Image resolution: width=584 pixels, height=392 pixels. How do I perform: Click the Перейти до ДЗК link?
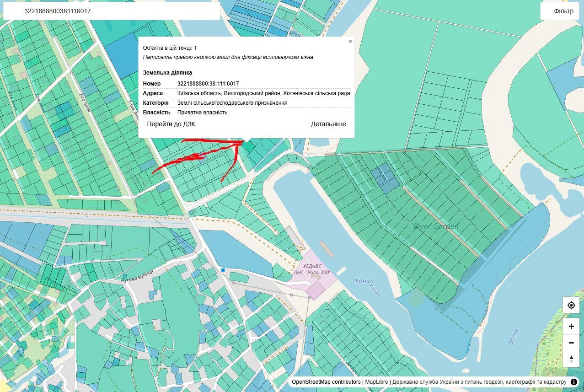pos(171,124)
